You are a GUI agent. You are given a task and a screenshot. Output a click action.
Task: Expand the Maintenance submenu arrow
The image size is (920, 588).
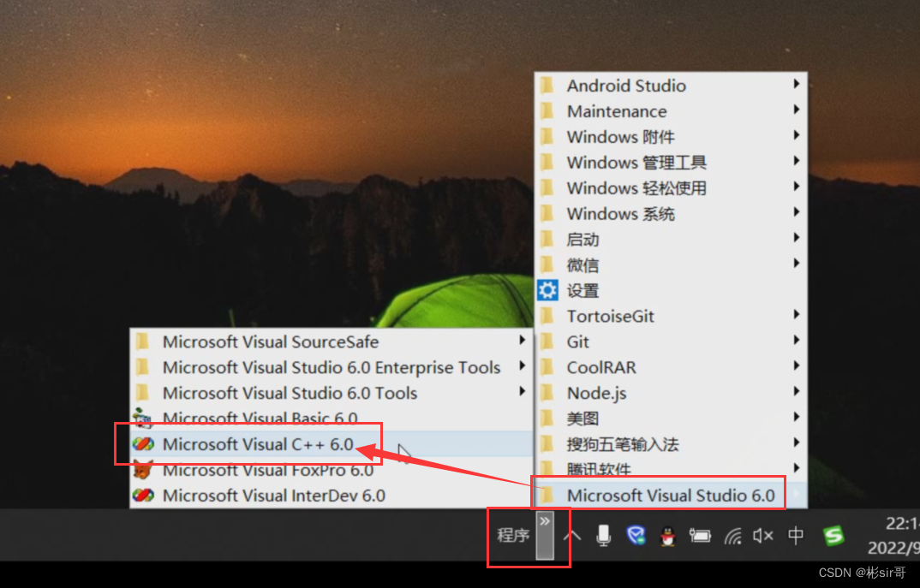(796, 110)
